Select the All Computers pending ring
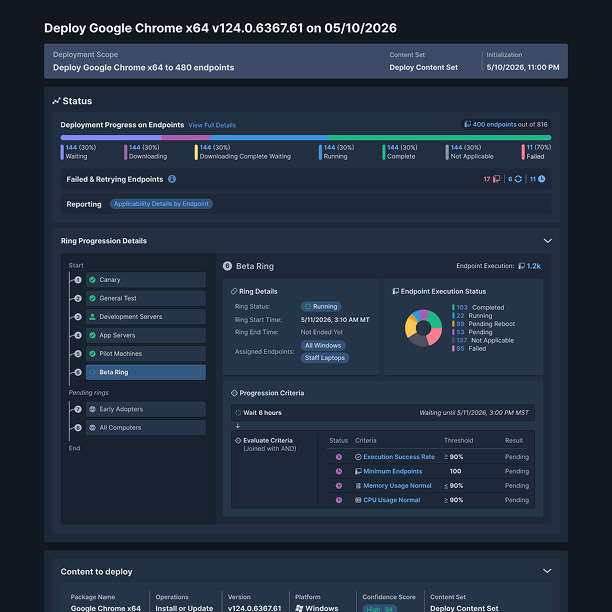This screenshot has width=612, height=612. pos(146,428)
